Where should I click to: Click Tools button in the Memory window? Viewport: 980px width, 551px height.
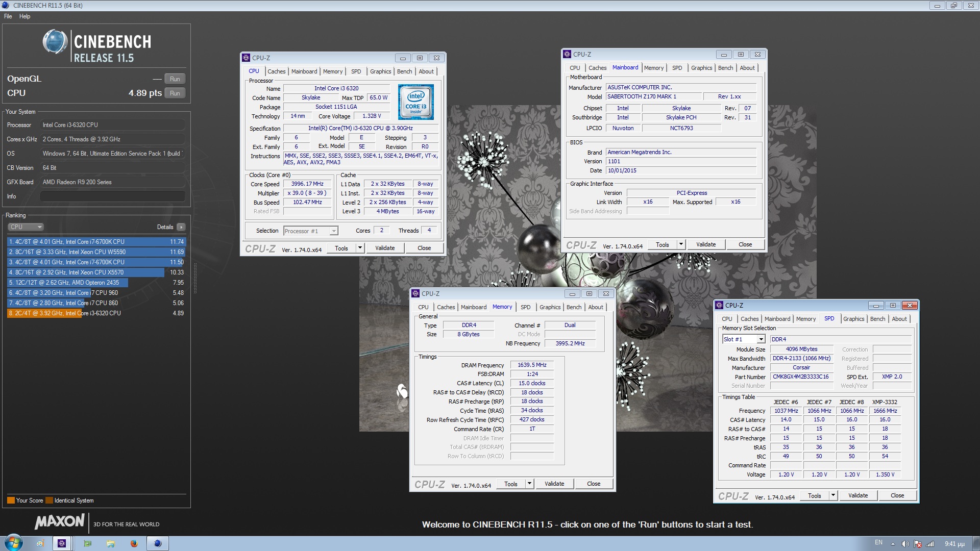click(511, 484)
